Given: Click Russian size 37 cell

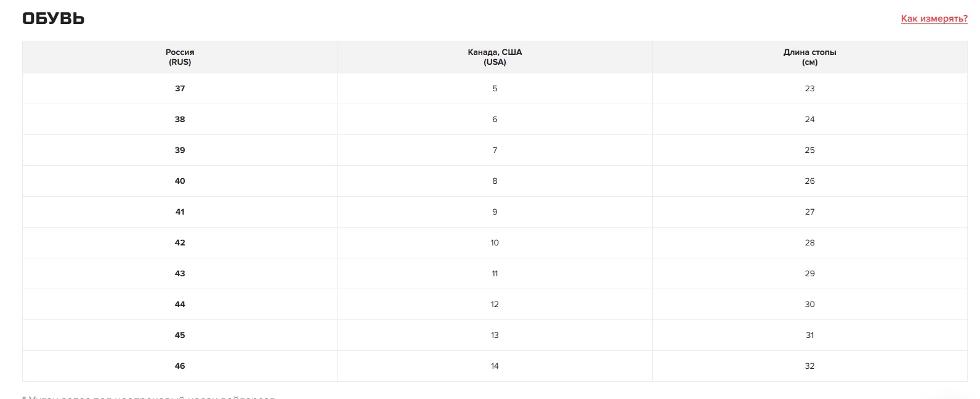Looking at the screenshot, I should tap(180, 89).
